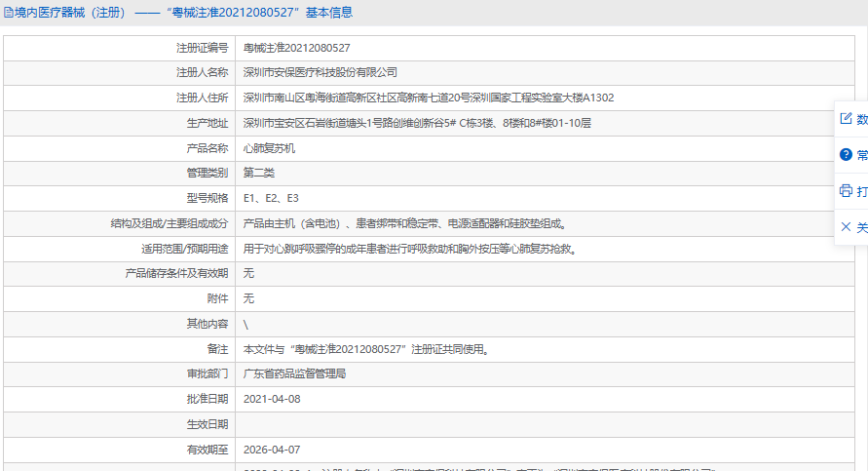This screenshot has height=471, width=868.
Task: Click the label 备注
Action: pyautogui.click(x=217, y=350)
